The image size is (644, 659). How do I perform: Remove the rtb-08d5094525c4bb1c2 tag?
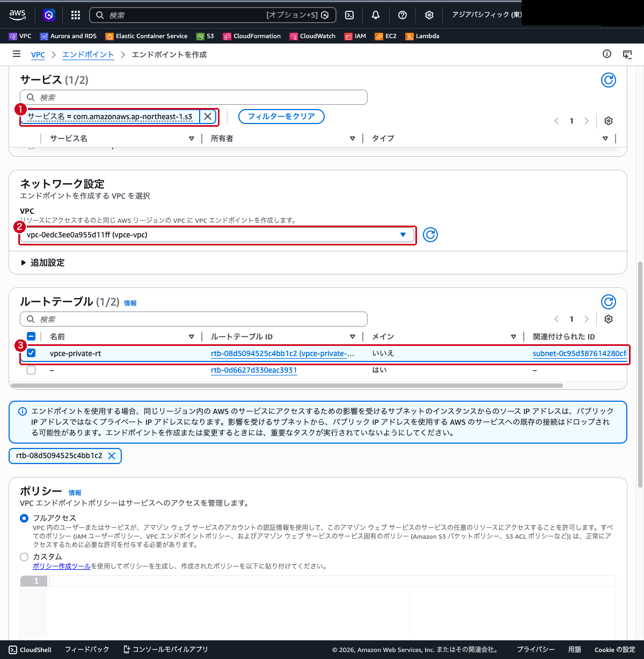pyautogui.click(x=112, y=455)
